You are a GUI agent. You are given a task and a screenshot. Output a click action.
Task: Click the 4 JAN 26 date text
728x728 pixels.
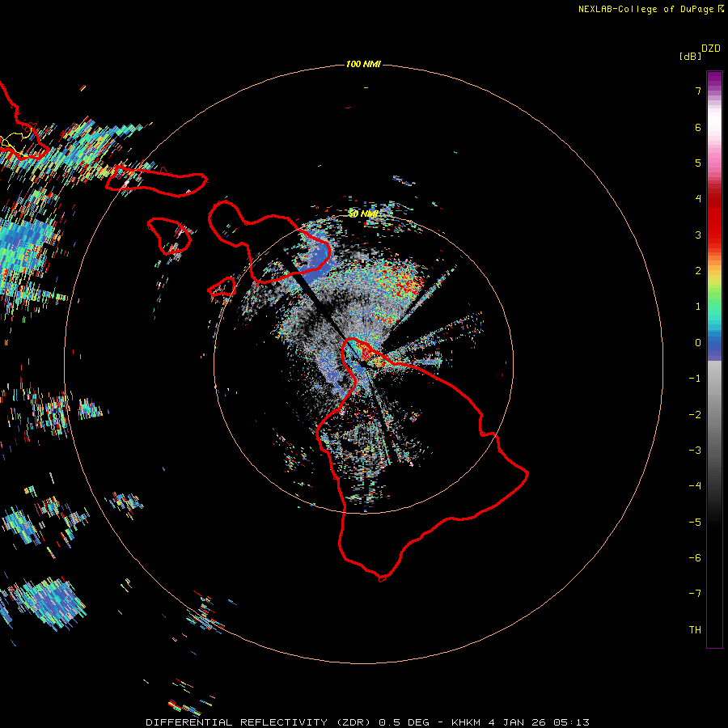517,722
